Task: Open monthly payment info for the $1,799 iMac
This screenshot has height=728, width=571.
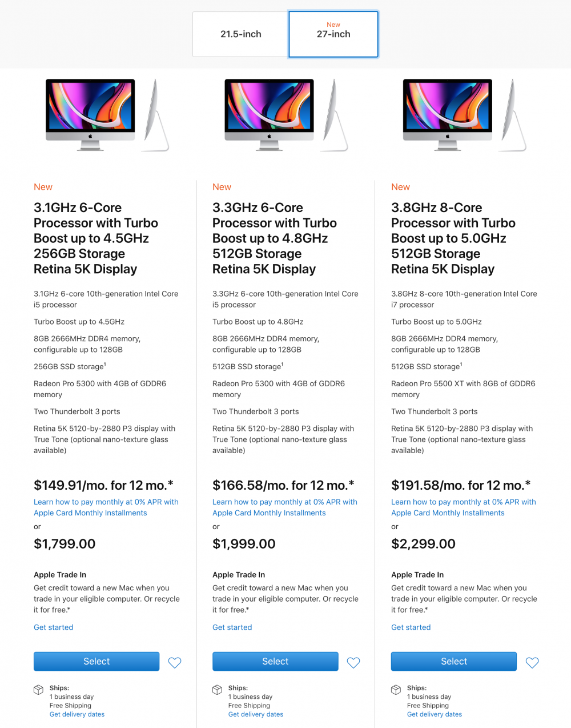Action: coord(106,507)
